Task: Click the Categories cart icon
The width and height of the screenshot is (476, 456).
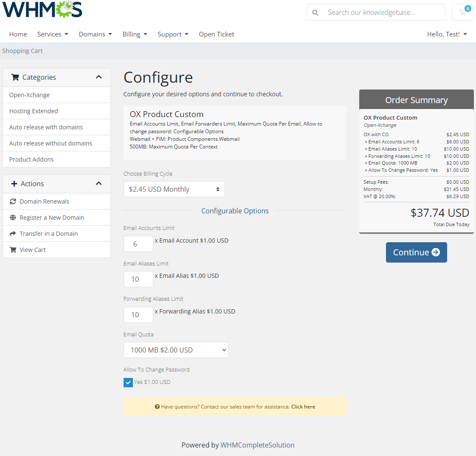Action: pyautogui.click(x=15, y=77)
